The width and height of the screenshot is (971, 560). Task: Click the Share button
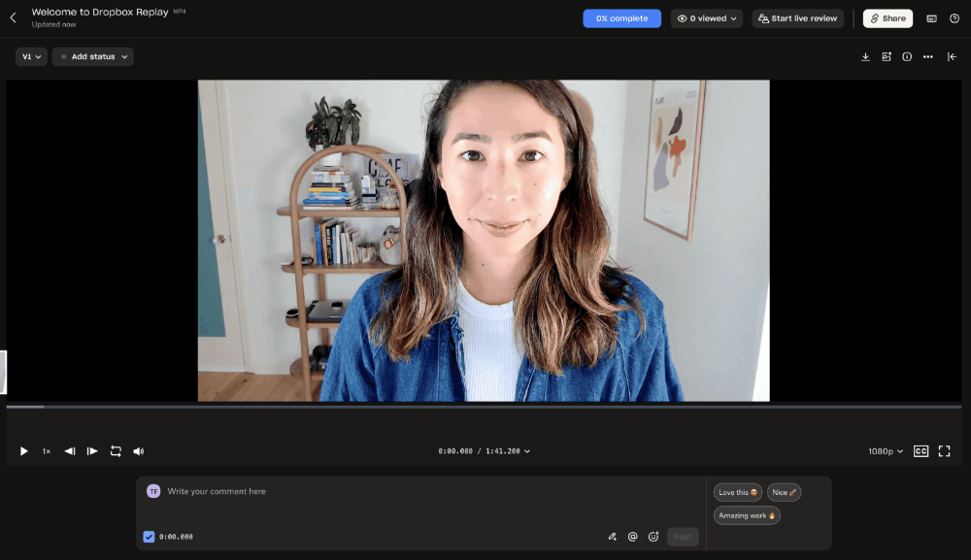click(887, 18)
